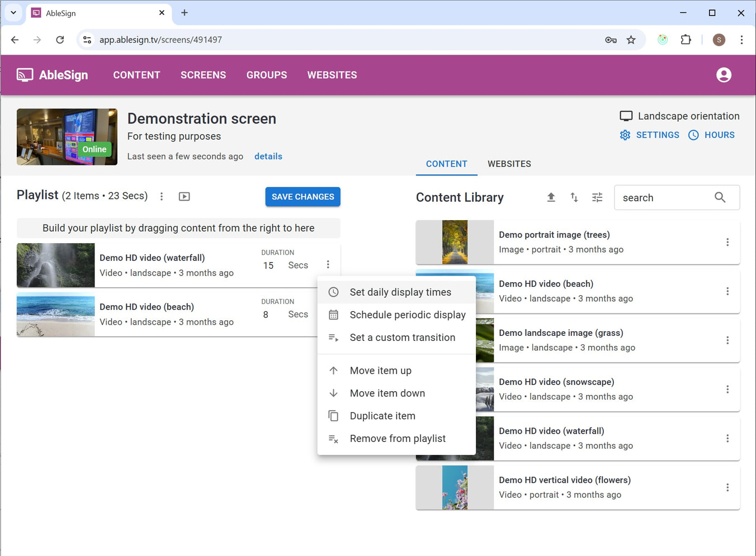Click the upload content icon in Content Library
Screen dimensions: 756x556
coord(551,197)
